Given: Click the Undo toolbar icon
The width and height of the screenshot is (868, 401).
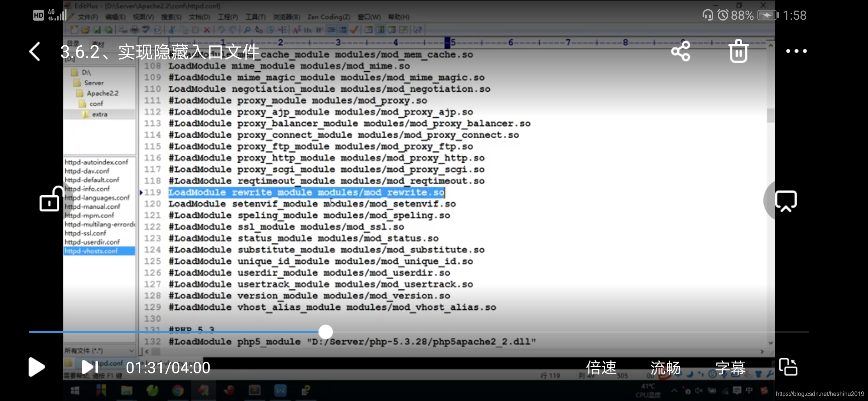Looking at the screenshot, I should (x=221, y=30).
